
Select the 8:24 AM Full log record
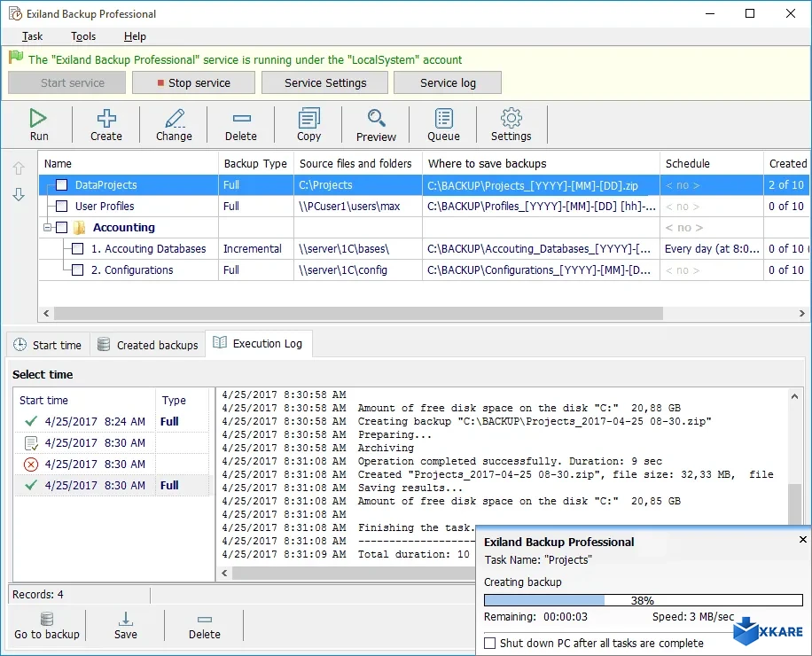pyautogui.click(x=113, y=421)
